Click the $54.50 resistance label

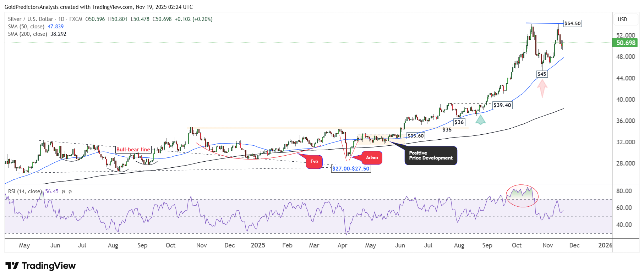[x=572, y=23]
